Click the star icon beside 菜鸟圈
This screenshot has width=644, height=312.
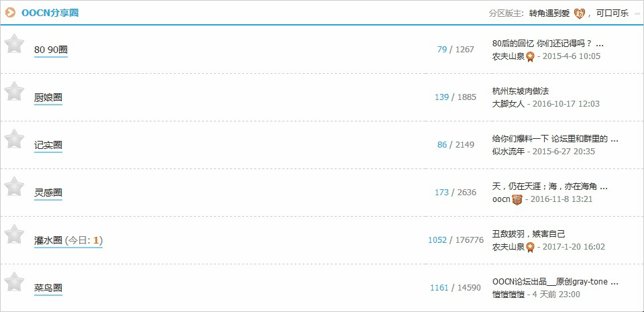14,282
